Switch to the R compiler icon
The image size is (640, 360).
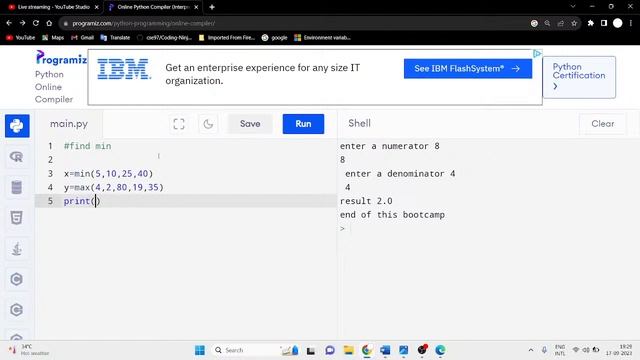click(17, 157)
